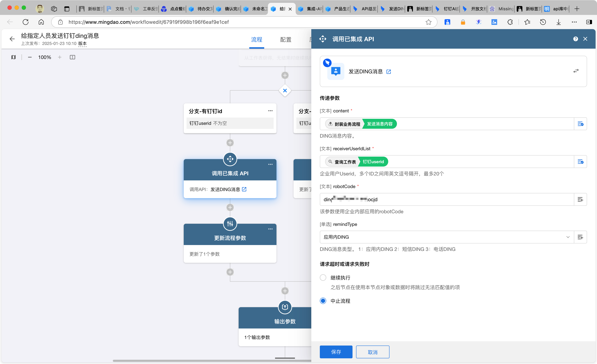This screenshot has width=597, height=364.
Task: Open more menu on 分支-有钉钉id node
Action: tap(270, 111)
